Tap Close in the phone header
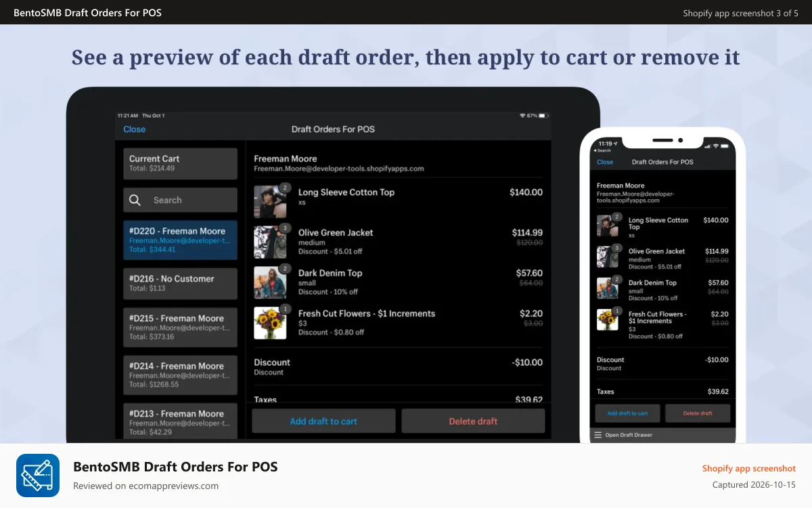 [x=605, y=162]
